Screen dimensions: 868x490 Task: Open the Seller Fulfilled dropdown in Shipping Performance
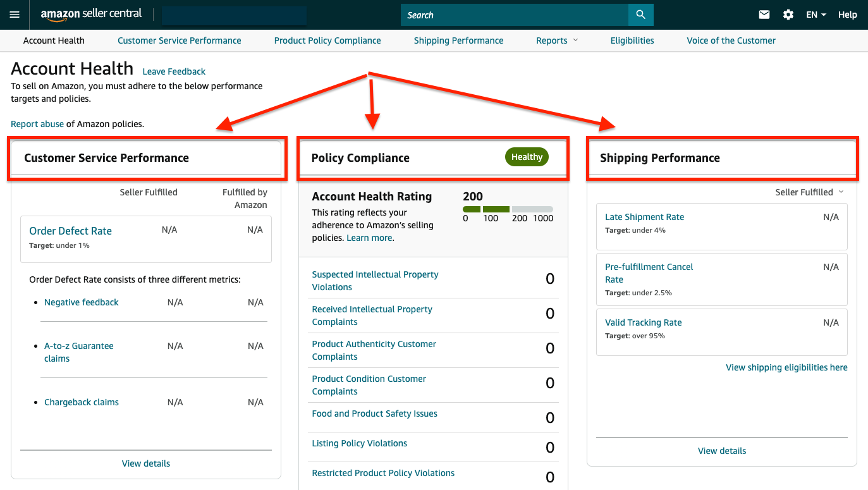click(x=809, y=192)
